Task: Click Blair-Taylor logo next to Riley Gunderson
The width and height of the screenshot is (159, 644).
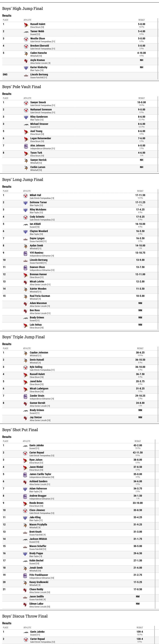Action: (x=26, y=118)
